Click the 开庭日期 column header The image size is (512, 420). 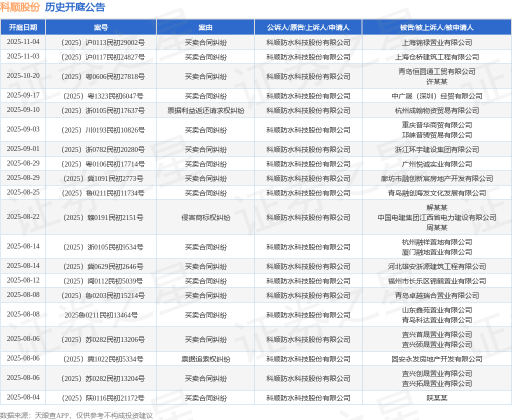(x=23, y=27)
